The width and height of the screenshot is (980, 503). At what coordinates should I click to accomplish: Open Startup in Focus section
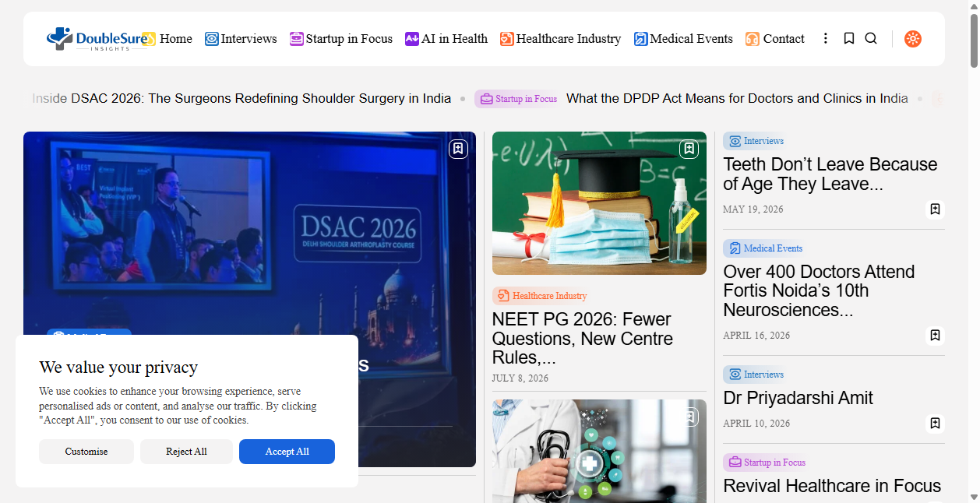coord(341,39)
